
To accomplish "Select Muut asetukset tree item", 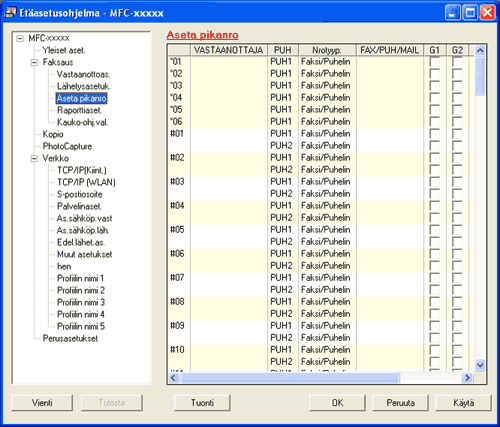I will click(x=85, y=254).
